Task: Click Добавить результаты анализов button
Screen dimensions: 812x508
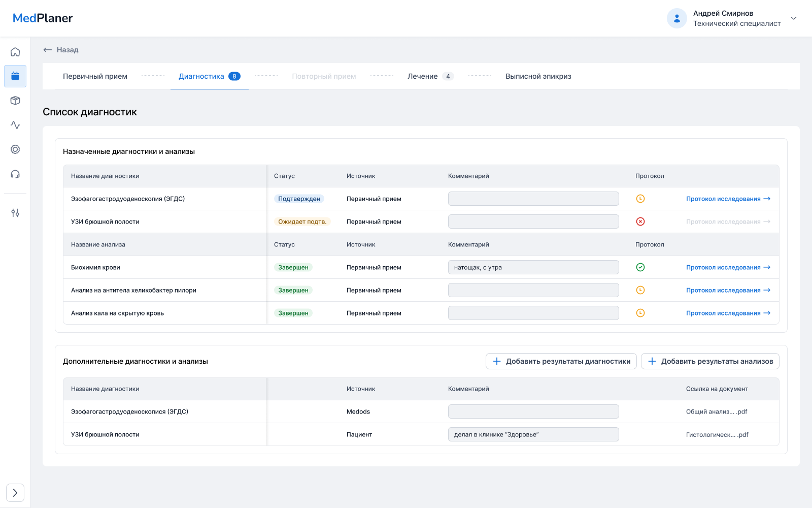Action: [x=710, y=361]
